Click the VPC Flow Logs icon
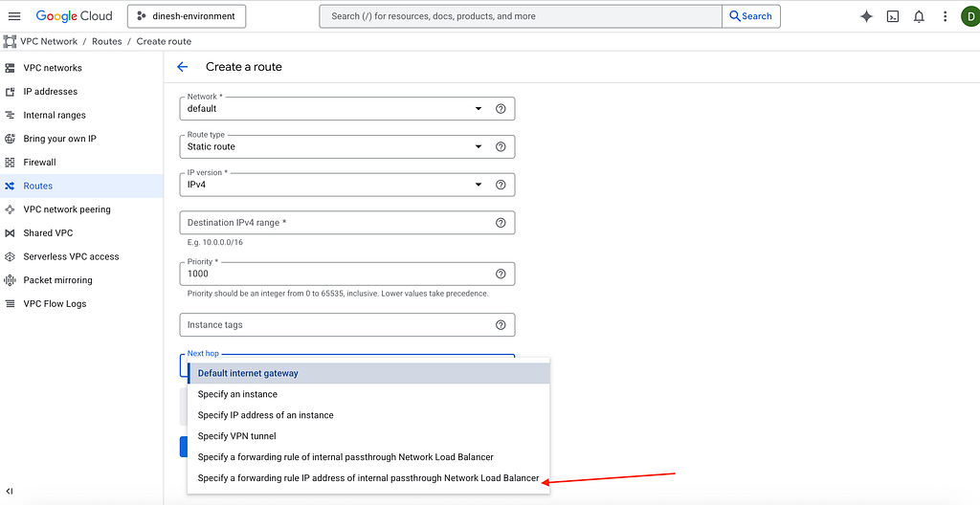 click(x=10, y=304)
